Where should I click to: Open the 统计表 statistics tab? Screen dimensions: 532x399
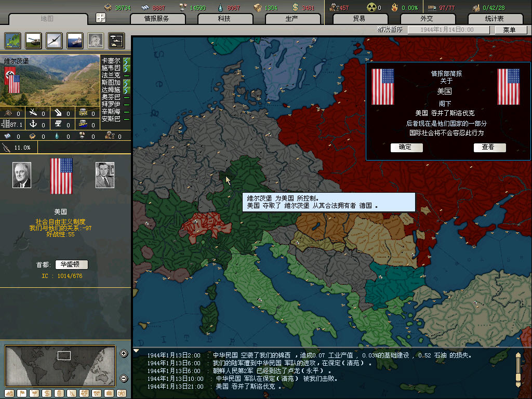(x=495, y=19)
